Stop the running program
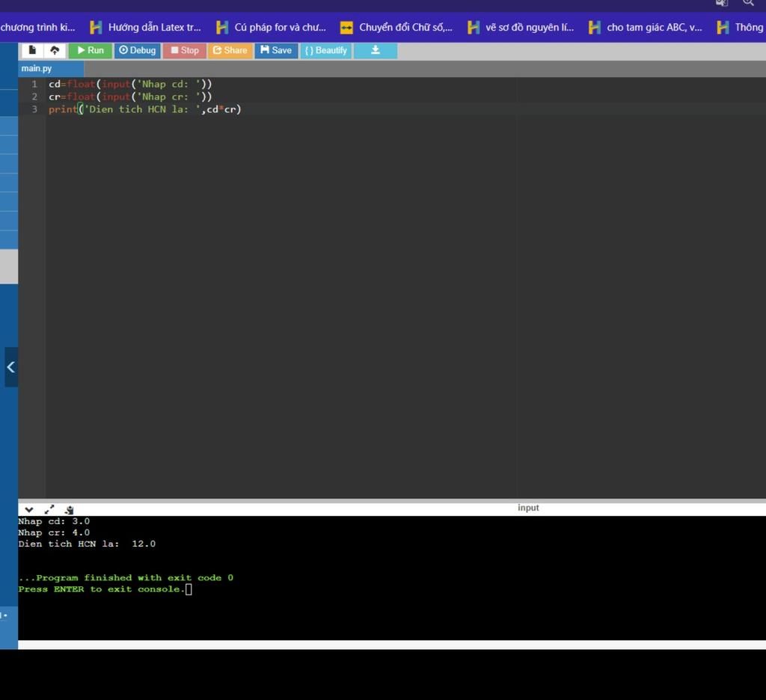766x700 pixels. coord(184,50)
